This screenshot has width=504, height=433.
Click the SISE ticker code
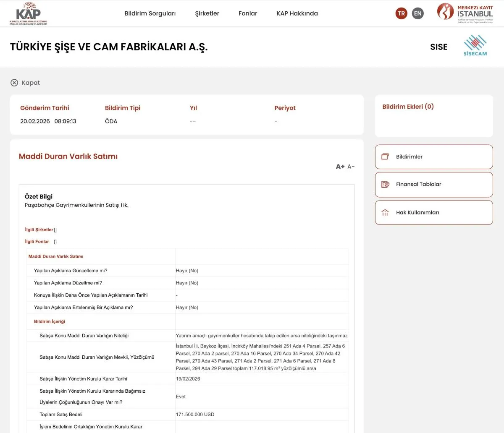point(438,47)
